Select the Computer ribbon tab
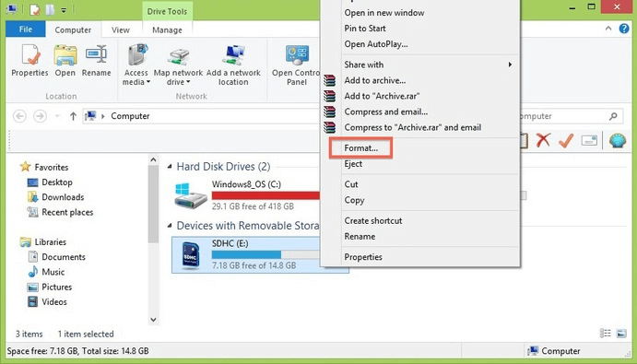 click(73, 30)
